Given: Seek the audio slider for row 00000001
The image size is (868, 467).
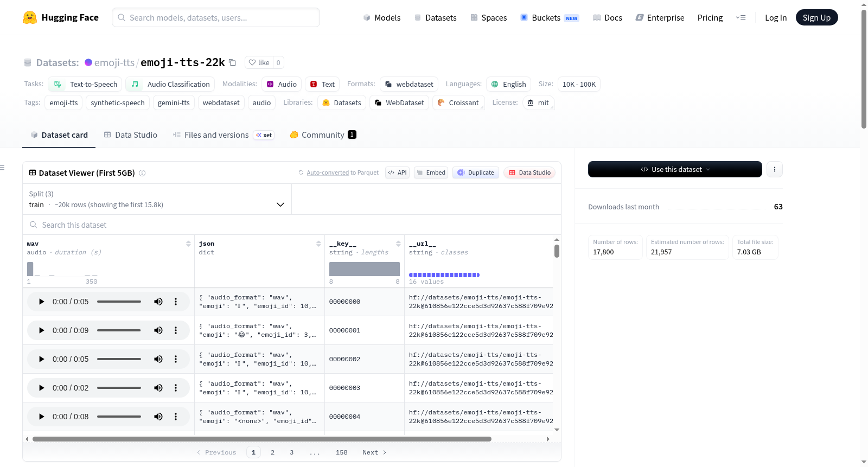Looking at the screenshot, I should pyautogui.click(x=119, y=330).
